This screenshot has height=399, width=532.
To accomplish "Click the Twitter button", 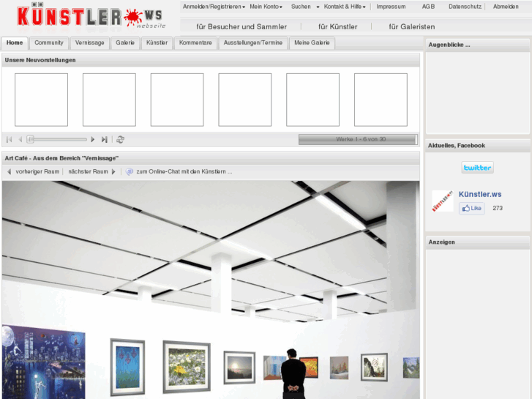I will pos(477,168).
